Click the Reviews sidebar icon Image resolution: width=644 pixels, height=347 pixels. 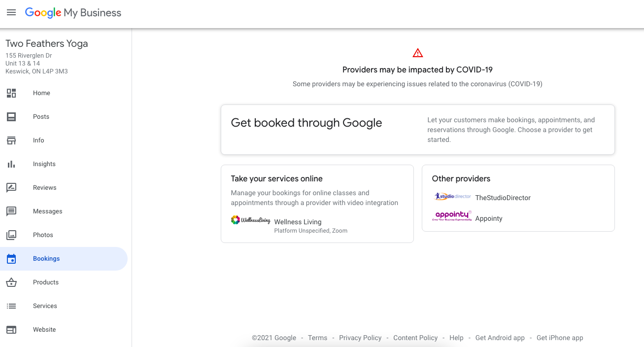click(x=11, y=188)
